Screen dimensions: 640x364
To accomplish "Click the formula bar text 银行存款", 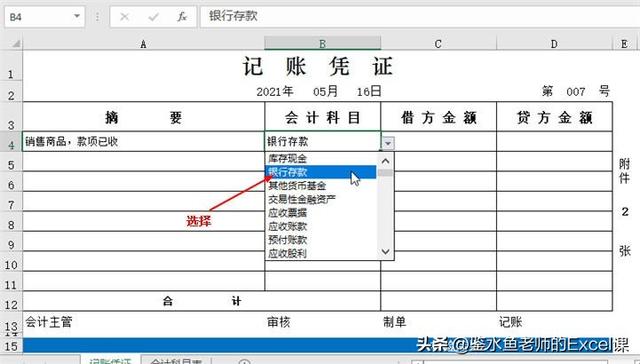I will (233, 16).
